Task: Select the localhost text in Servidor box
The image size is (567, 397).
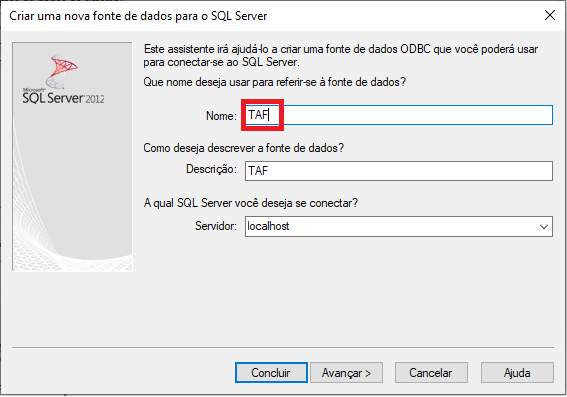Action: coord(268,226)
